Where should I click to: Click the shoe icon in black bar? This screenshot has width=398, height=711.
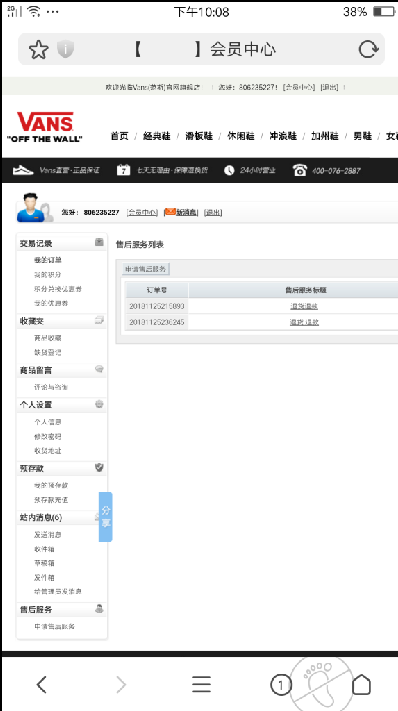click(x=23, y=170)
